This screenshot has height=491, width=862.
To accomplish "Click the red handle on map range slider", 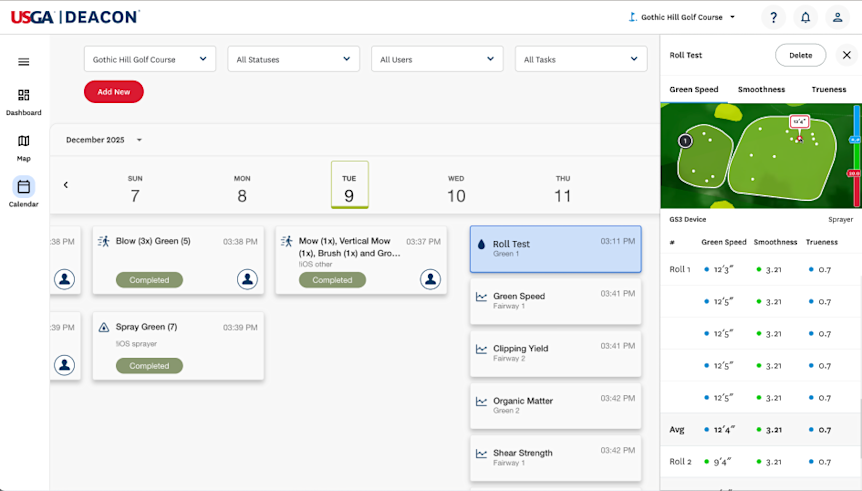I will (x=854, y=173).
